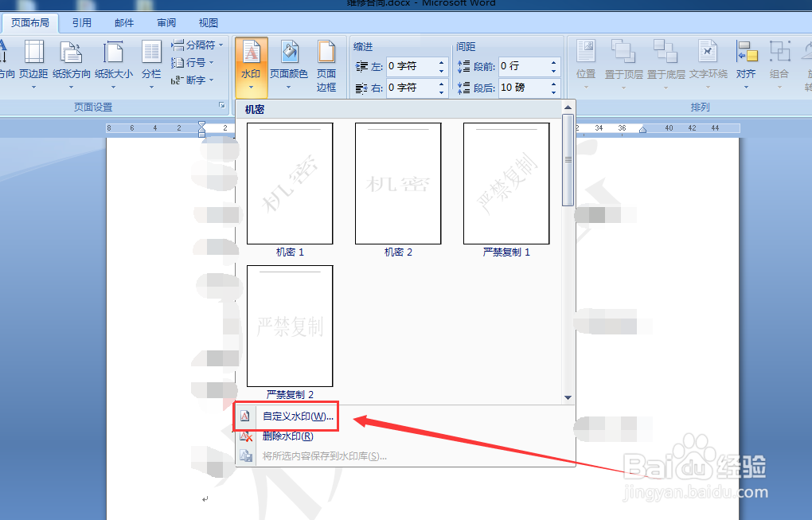Open the 纸张大小 paper size menu
This screenshot has width=812, height=520.
click(113, 66)
